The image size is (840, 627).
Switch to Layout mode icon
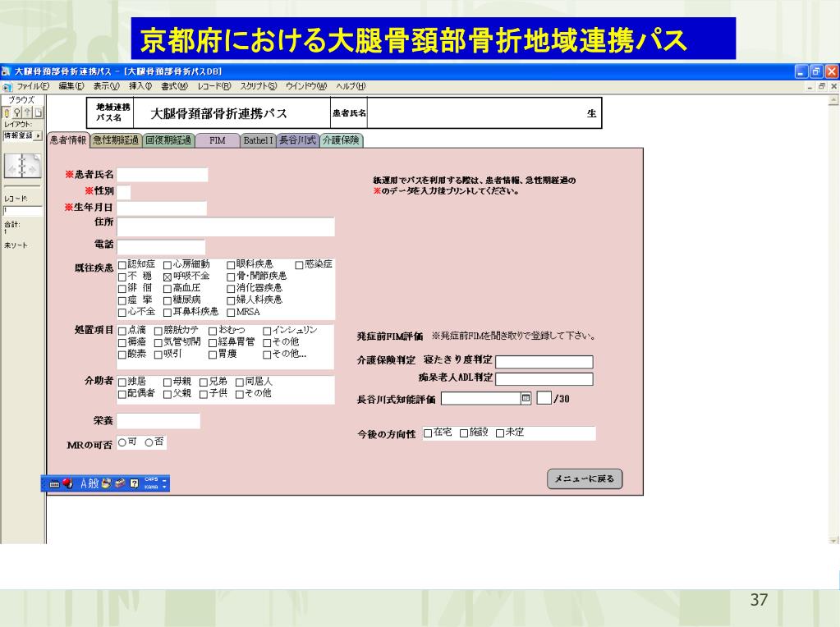coord(28,112)
